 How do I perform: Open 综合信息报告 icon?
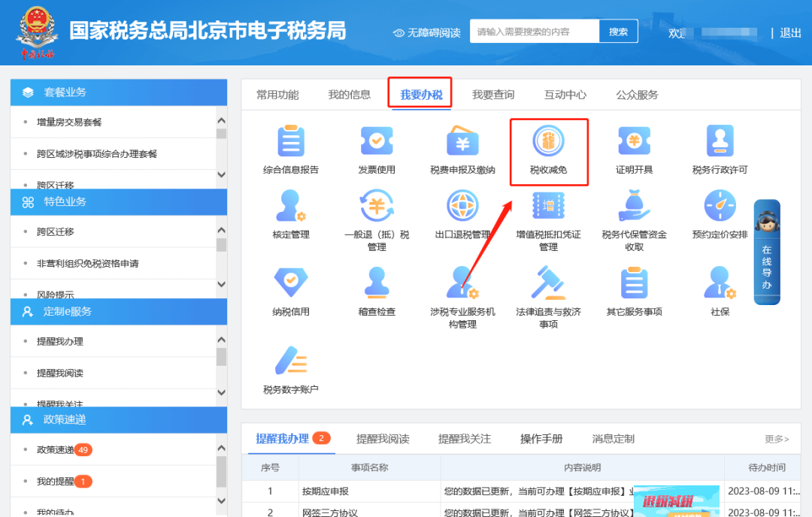click(290, 141)
